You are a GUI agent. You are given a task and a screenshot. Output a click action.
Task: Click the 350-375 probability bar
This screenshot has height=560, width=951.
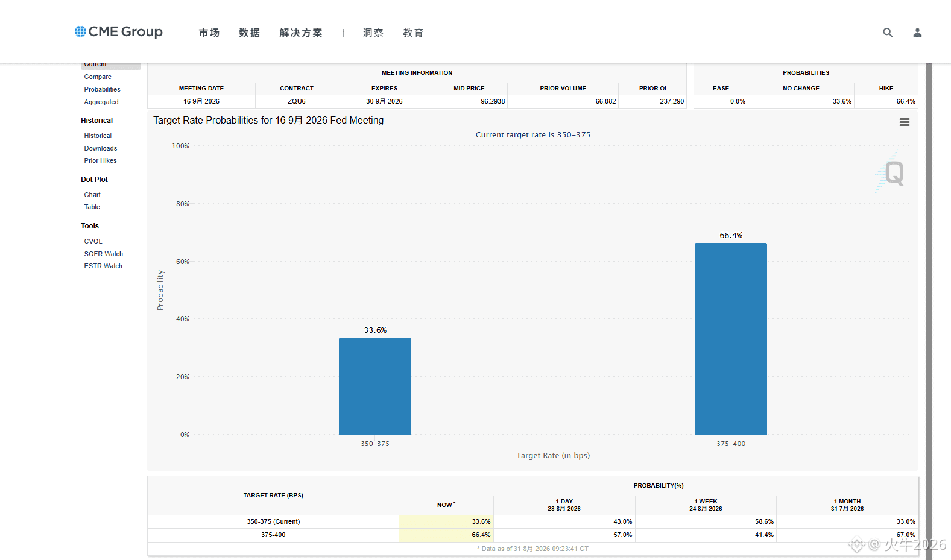point(375,386)
